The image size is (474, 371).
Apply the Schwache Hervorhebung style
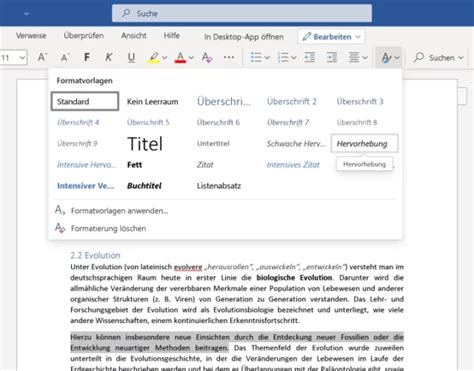pos(296,144)
